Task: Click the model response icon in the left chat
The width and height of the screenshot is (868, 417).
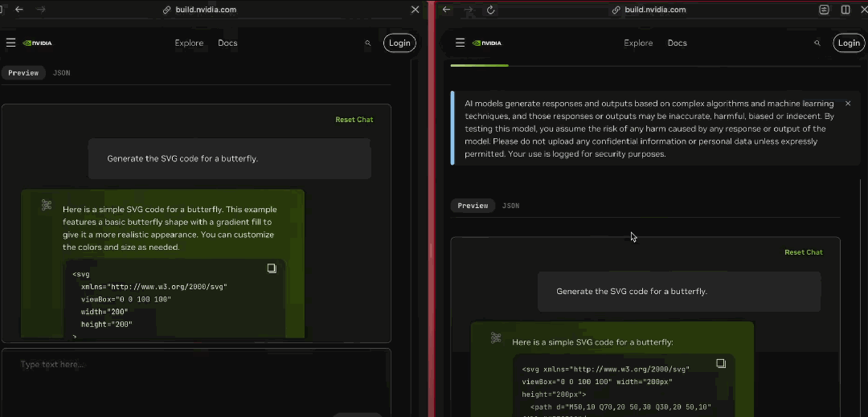Action: [x=47, y=205]
